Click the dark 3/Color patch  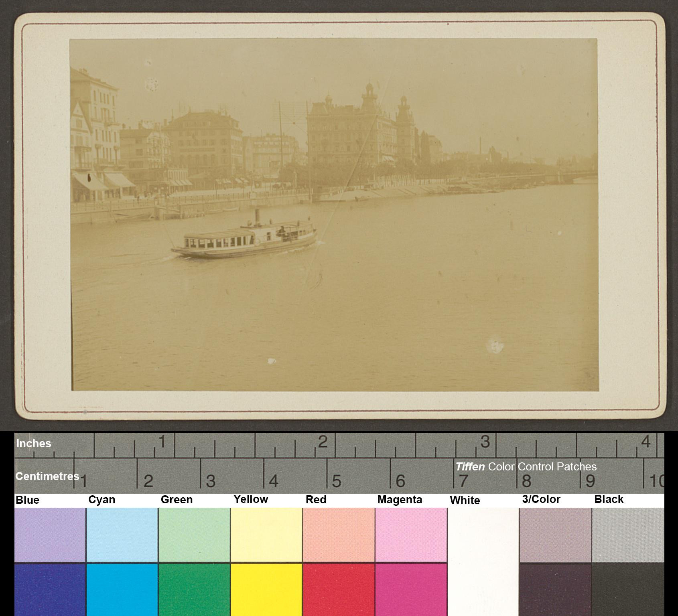point(555,590)
